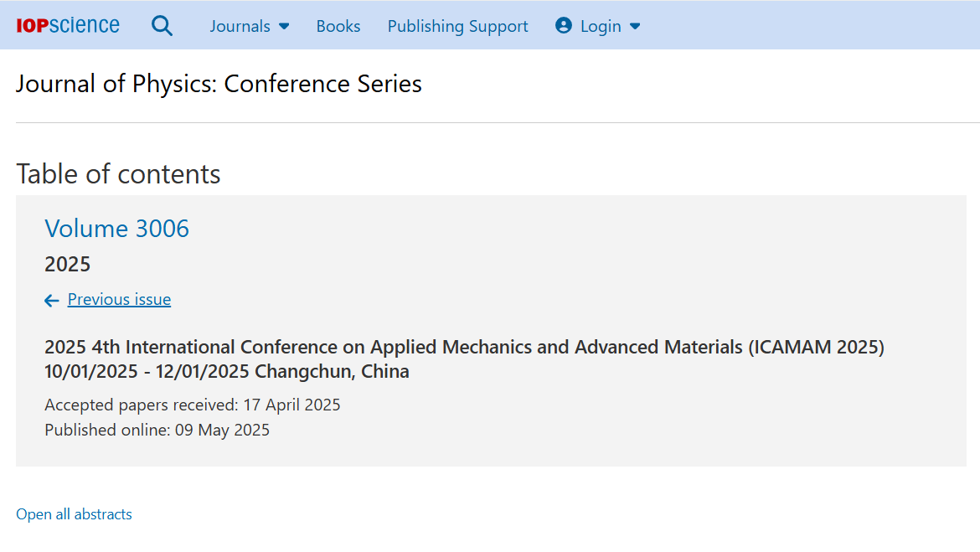Click the Login menu label
Viewport: 980px width, 552px height.
click(x=601, y=26)
